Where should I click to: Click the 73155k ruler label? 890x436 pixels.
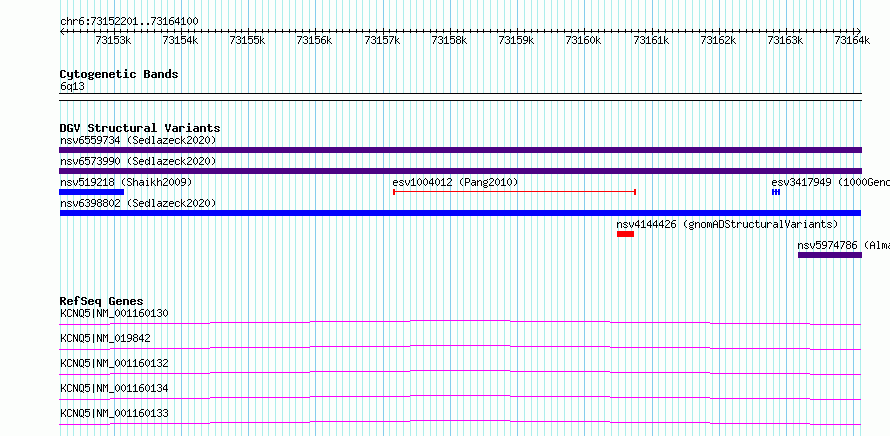(247, 40)
